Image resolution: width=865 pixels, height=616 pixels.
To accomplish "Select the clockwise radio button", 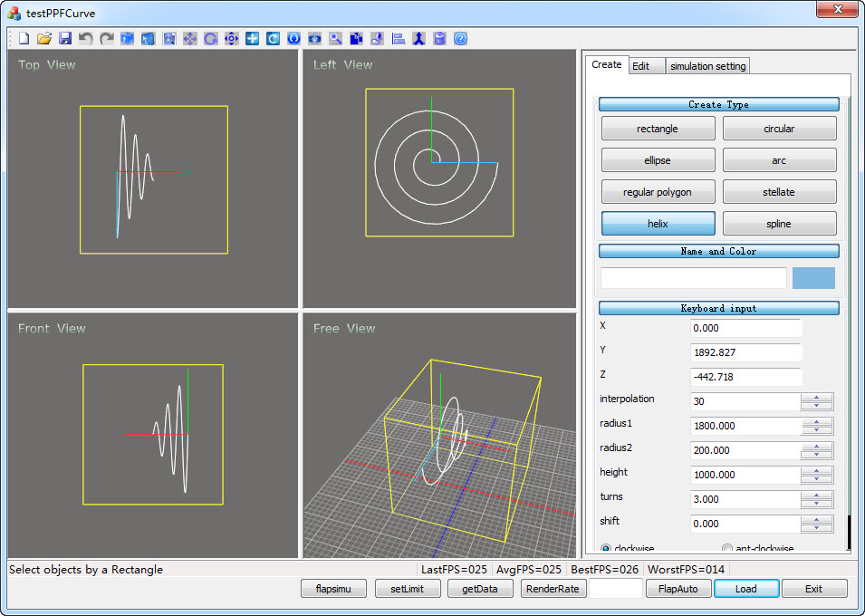I will tap(606, 548).
